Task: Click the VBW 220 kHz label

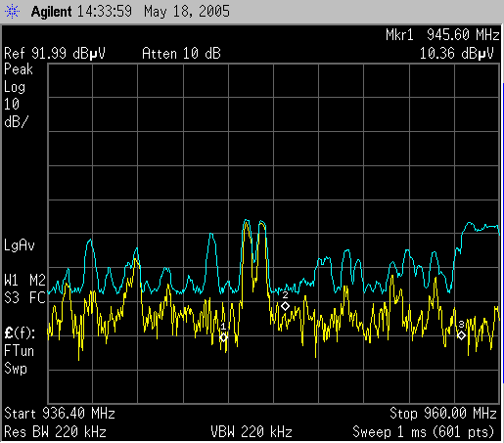Action: coord(252,432)
